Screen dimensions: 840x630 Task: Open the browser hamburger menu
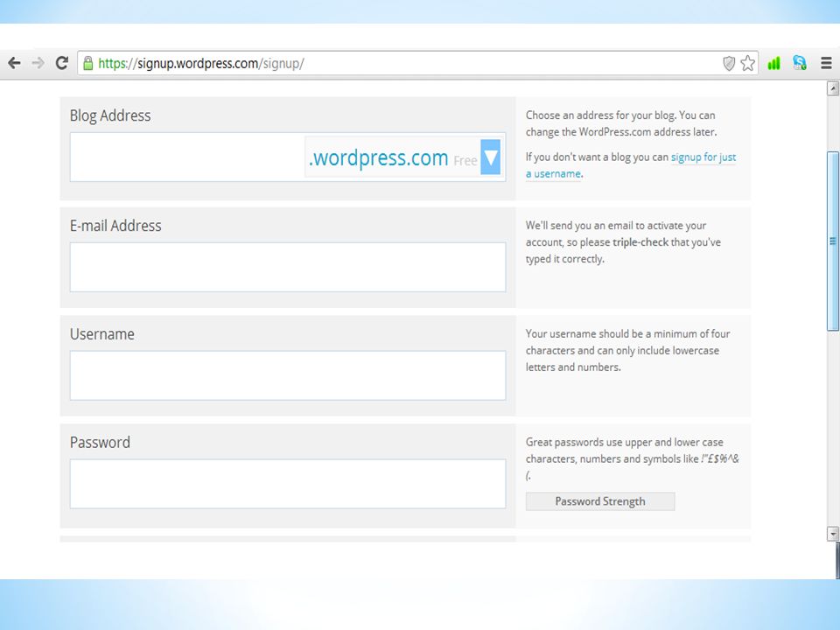point(826,63)
